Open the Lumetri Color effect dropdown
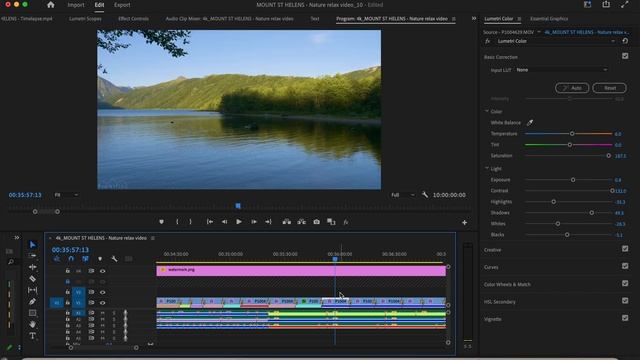Image resolution: width=640 pixels, height=360 pixels. 556,41
